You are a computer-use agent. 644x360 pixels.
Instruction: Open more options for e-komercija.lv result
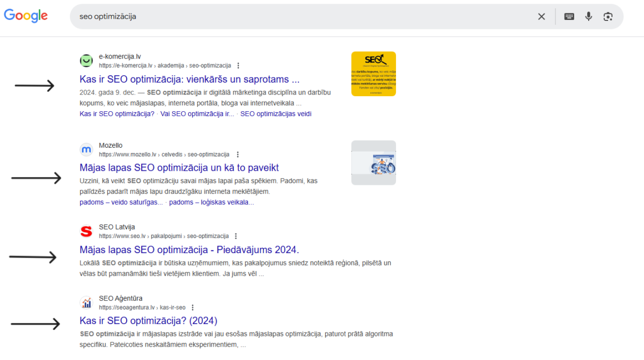(x=238, y=66)
